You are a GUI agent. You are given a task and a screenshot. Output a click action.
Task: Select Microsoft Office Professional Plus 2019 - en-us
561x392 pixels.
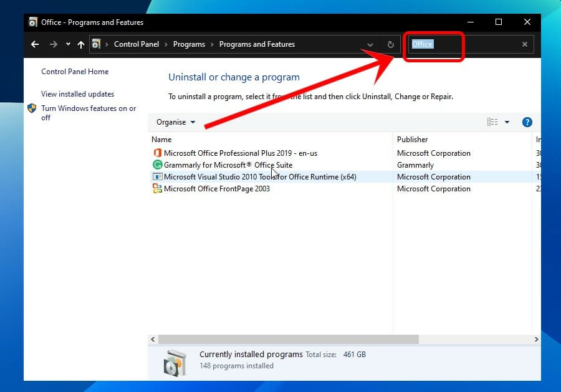[x=241, y=153]
